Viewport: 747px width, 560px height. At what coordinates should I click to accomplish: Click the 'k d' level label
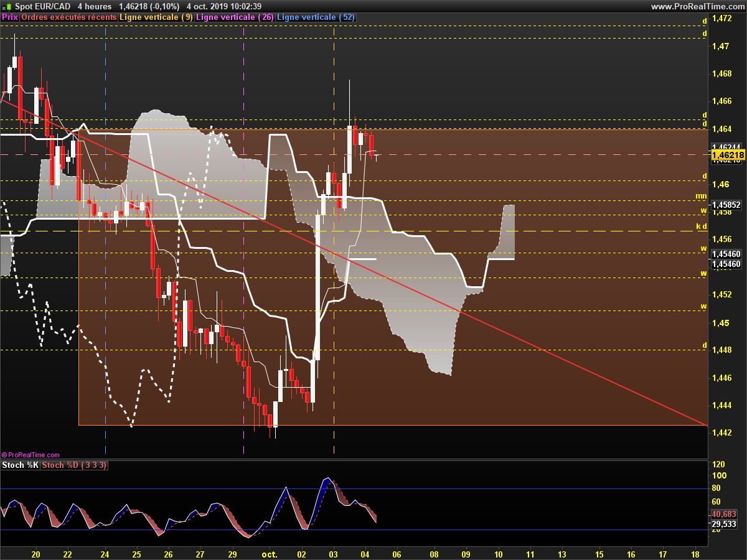pyautogui.click(x=702, y=226)
